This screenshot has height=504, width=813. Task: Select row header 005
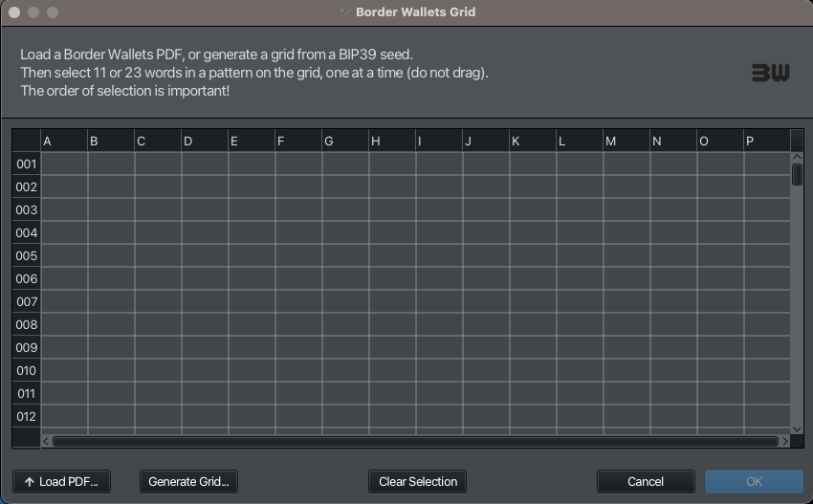[27, 255]
